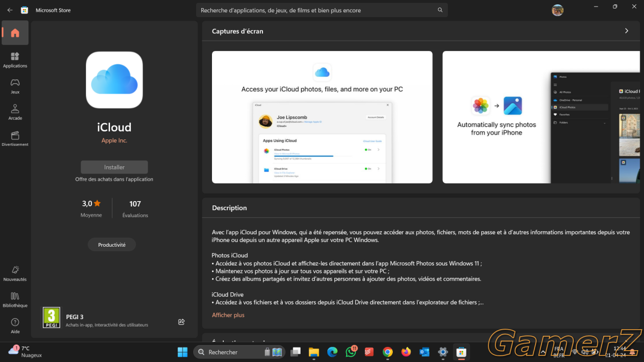Image resolution: width=644 pixels, height=362 pixels.
Task: Open the user profile avatar
Action: click(x=558, y=10)
